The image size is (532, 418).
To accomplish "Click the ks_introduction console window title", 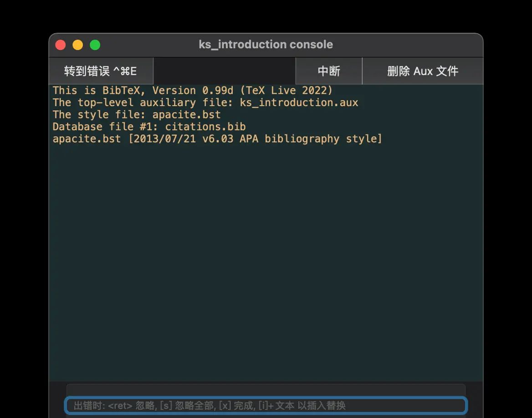I will click(266, 44).
